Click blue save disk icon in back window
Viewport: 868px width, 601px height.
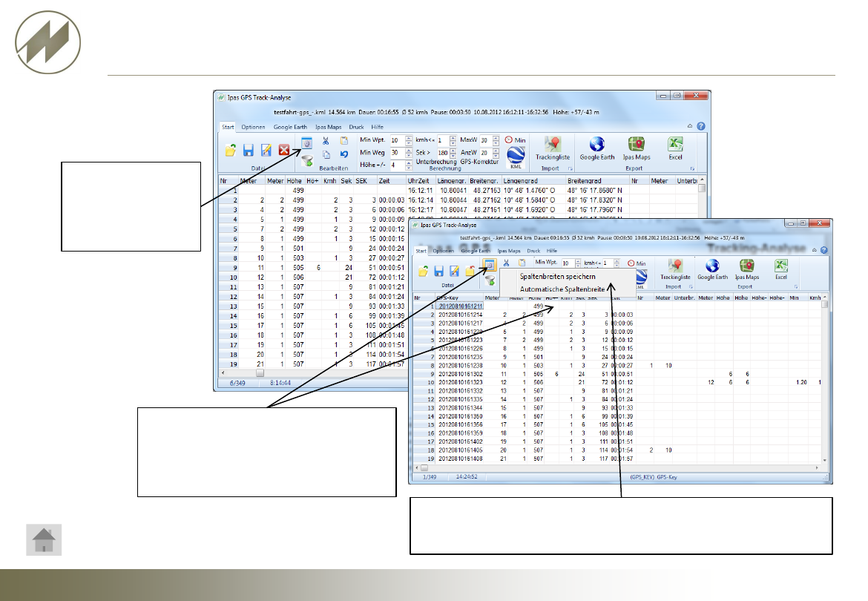[x=249, y=150]
